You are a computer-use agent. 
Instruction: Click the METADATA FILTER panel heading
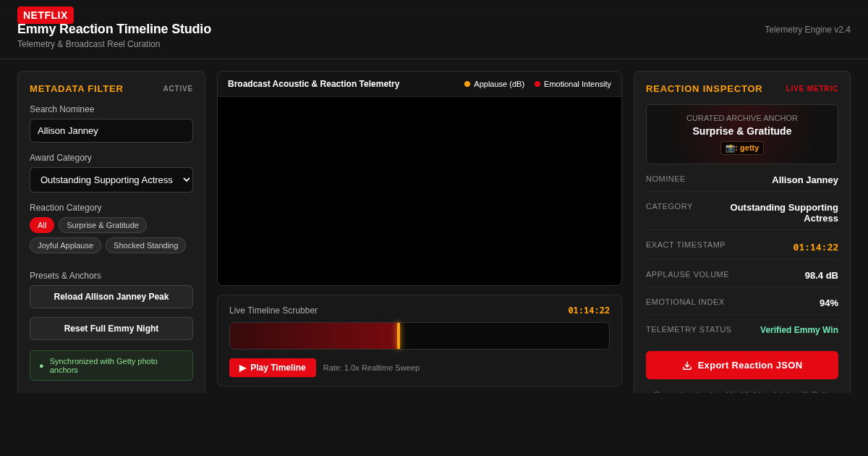pos(77,88)
